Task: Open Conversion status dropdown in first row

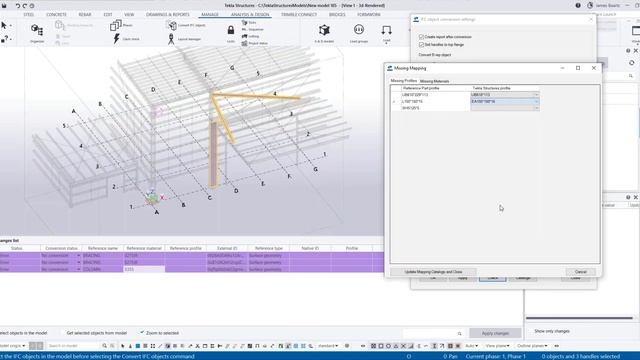Action: [78, 256]
